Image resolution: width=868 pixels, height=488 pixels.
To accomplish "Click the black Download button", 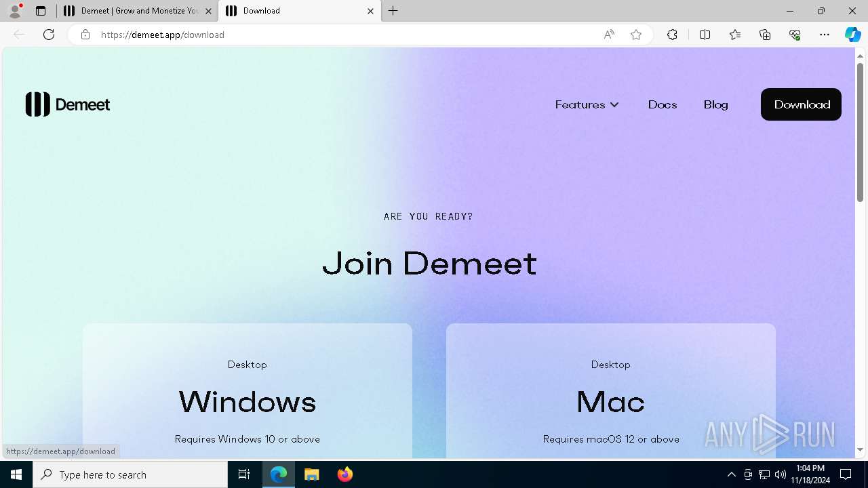I will coord(801,104).
